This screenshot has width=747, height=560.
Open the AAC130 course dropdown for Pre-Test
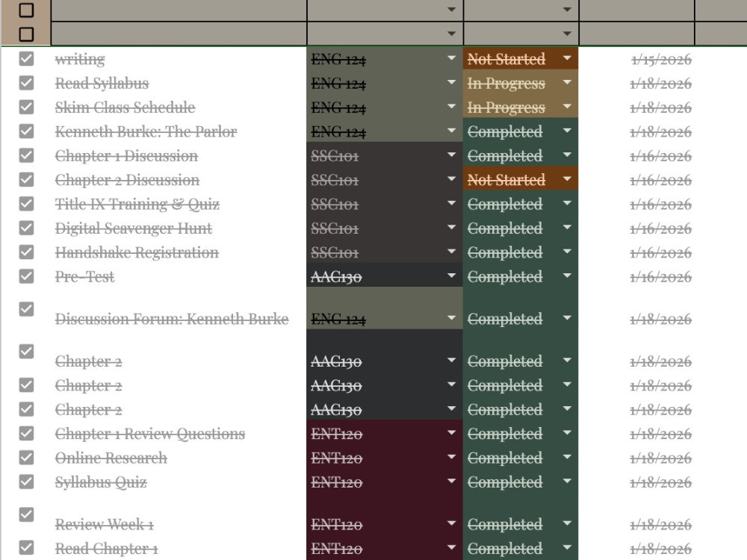click(x=451, y=276)
